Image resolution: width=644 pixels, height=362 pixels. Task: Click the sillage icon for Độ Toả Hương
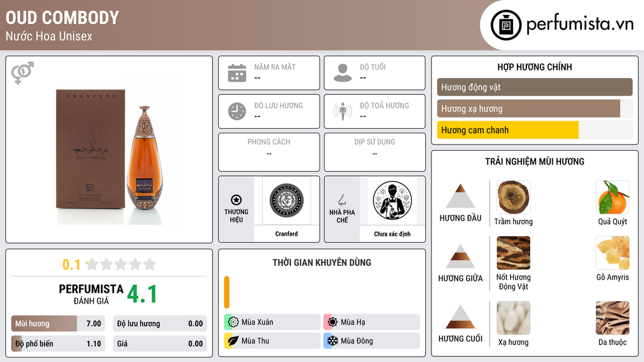[x=343, y=111]
